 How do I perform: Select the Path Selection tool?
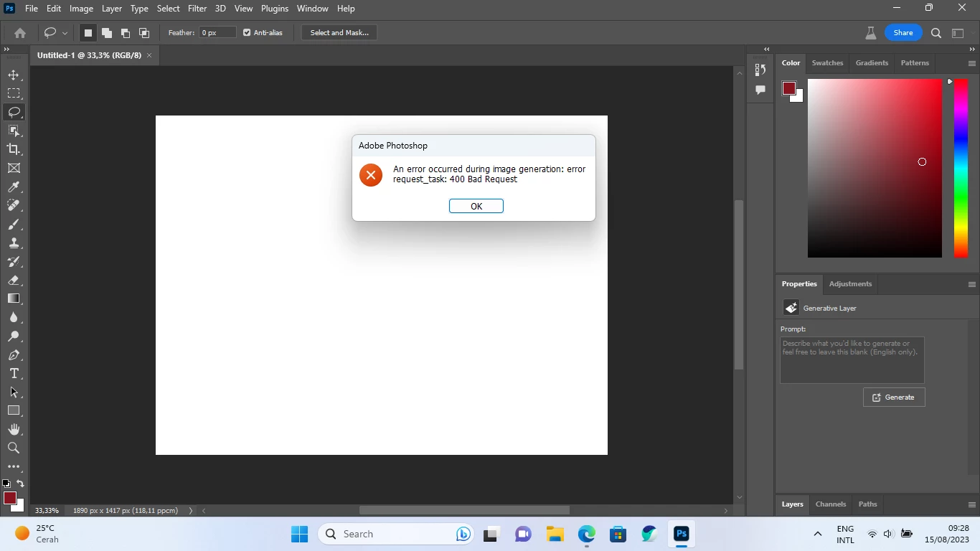[x=14, y=392]
